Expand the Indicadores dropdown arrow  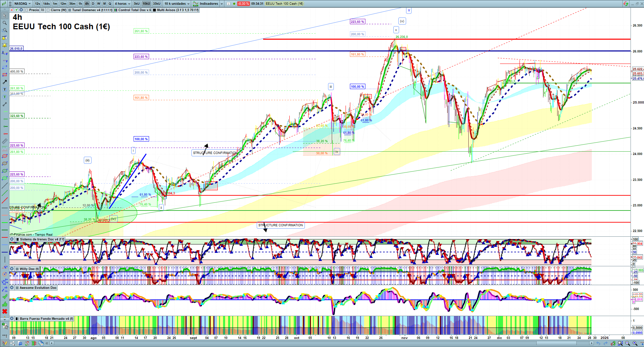tap(222, 4)
